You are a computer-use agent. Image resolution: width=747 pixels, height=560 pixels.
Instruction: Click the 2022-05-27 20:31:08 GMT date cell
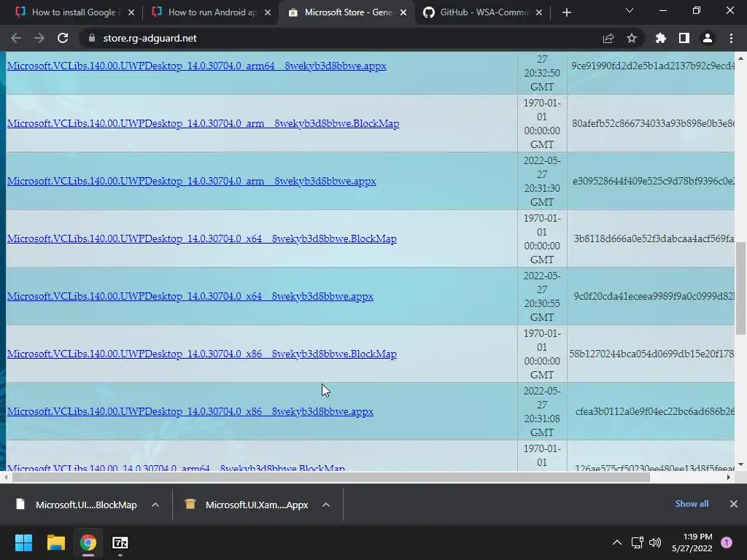point(542,411)
